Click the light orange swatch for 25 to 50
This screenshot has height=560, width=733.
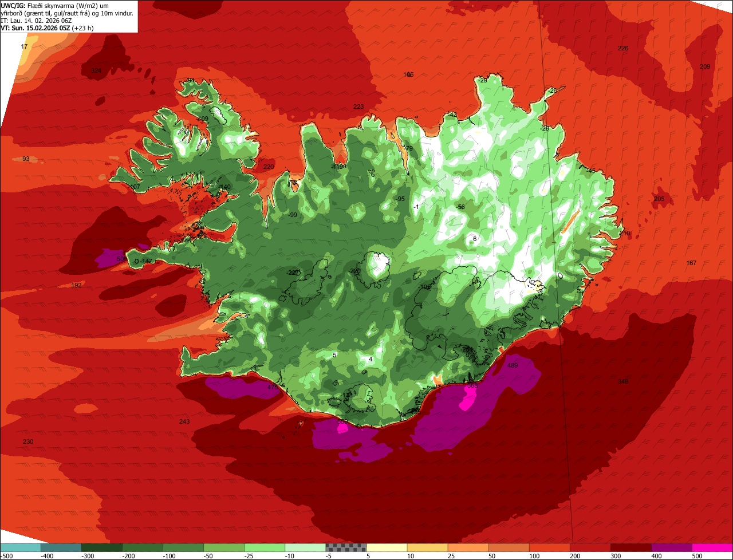(x=468, y=547)
